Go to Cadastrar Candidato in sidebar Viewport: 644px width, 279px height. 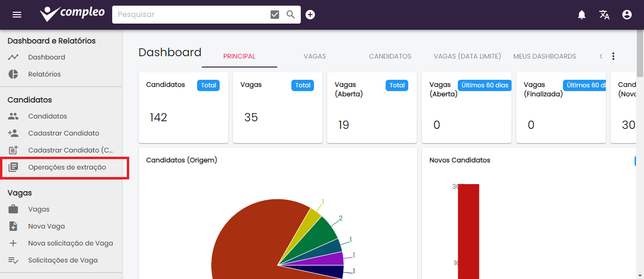click(64, 133)
